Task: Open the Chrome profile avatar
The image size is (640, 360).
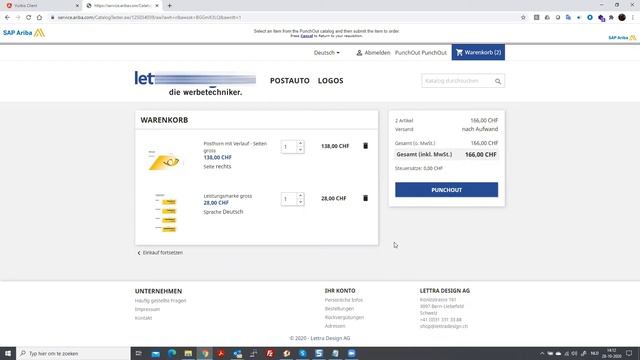Action: (x=622, y=18)
